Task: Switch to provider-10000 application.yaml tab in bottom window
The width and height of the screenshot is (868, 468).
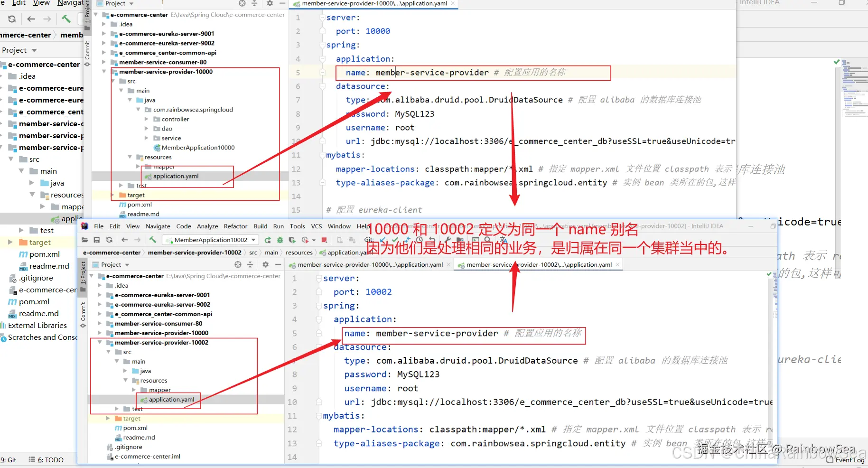Action: (x=370, y=264)
